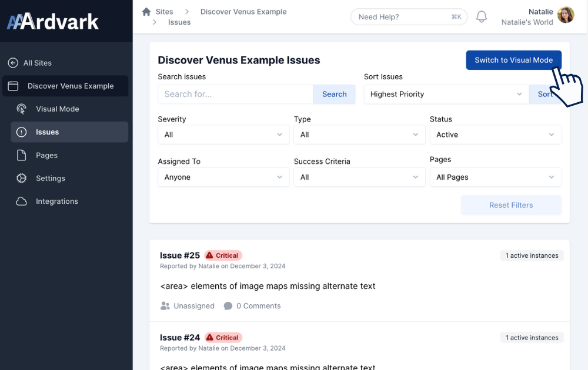Click the Search issues input field
This screenshot has width=588, height=370.
click(x=235, y=94)
